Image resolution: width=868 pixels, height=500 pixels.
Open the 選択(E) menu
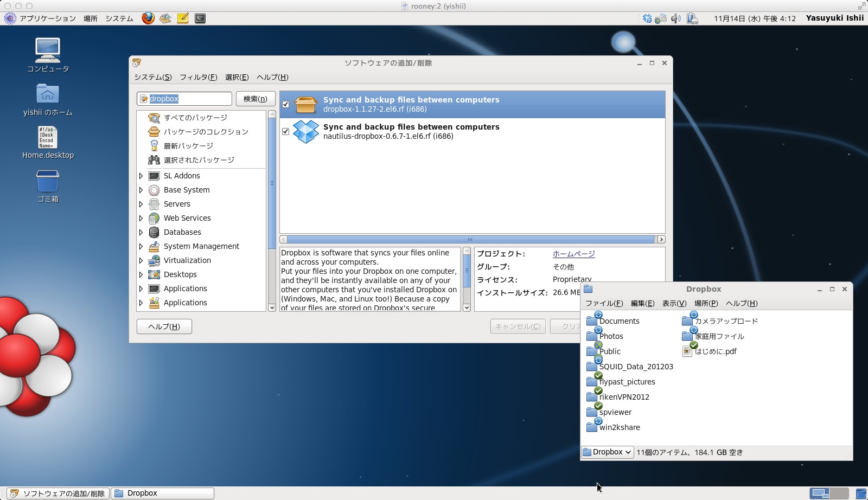tap(237, 77)
